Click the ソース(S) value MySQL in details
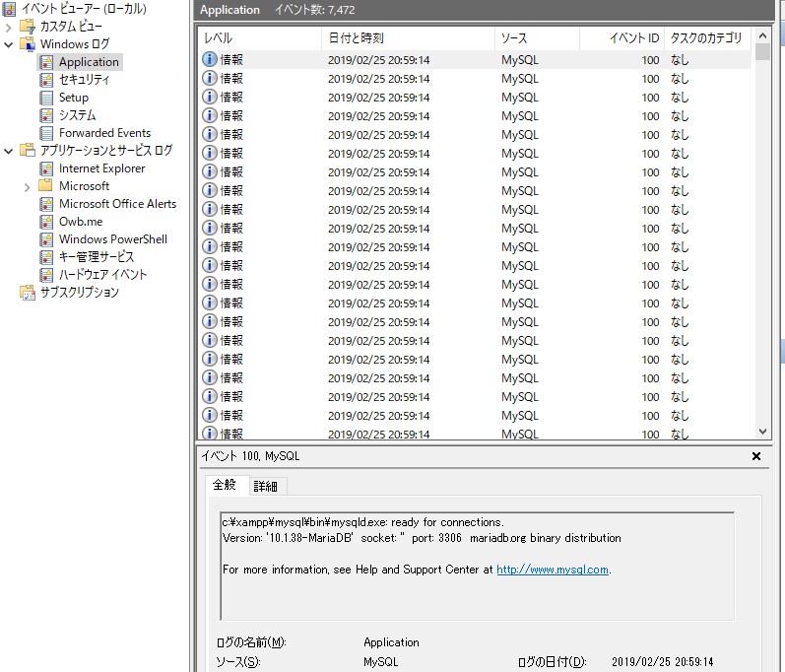 point(380,662)
